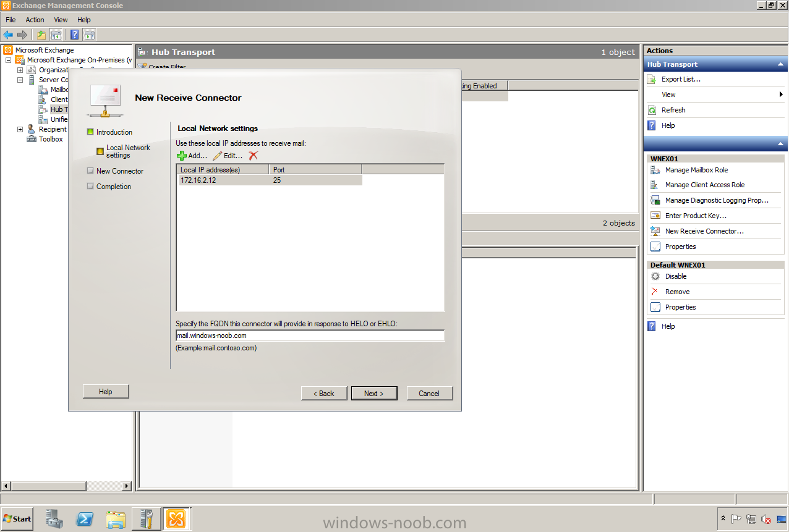Click the Client Access node icon
789x532 pixels.
pos(43,99)
